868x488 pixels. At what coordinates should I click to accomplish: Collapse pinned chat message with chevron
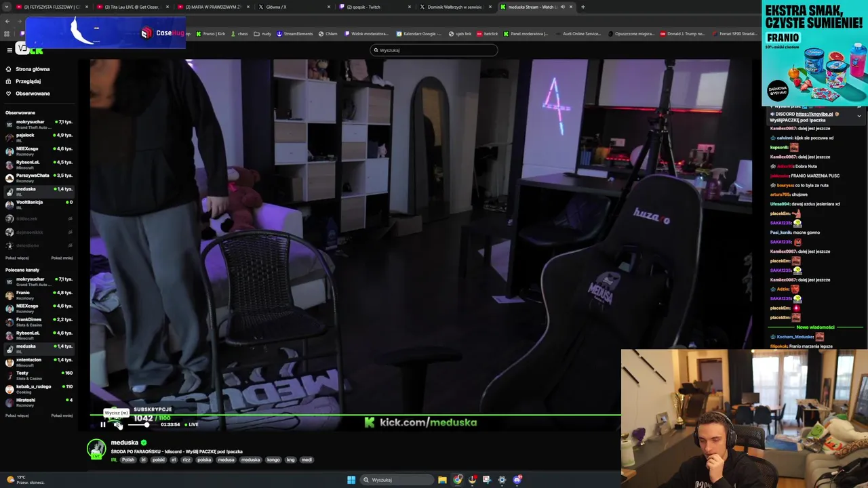click(859, 116)
